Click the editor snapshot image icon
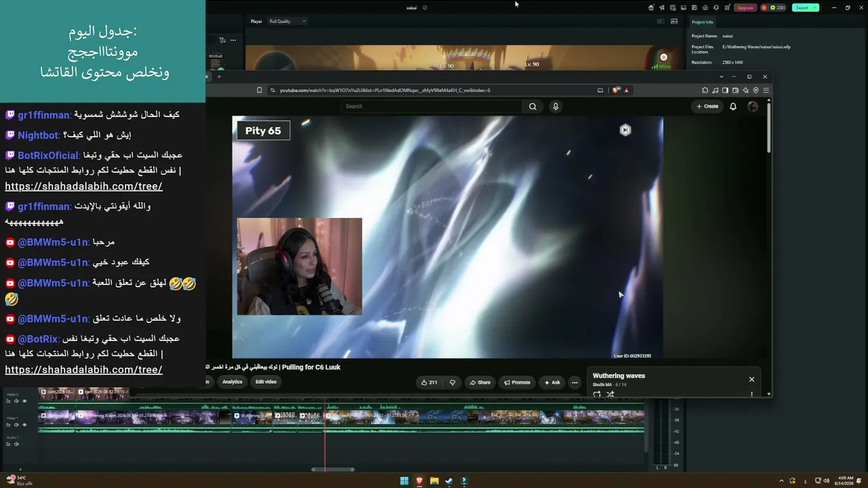 674,21
